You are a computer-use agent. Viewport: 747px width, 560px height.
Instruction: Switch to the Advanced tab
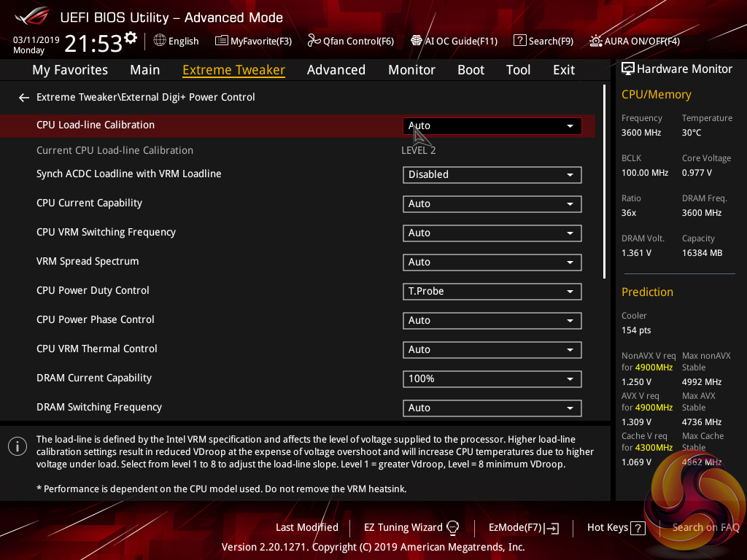coord(336,70)
